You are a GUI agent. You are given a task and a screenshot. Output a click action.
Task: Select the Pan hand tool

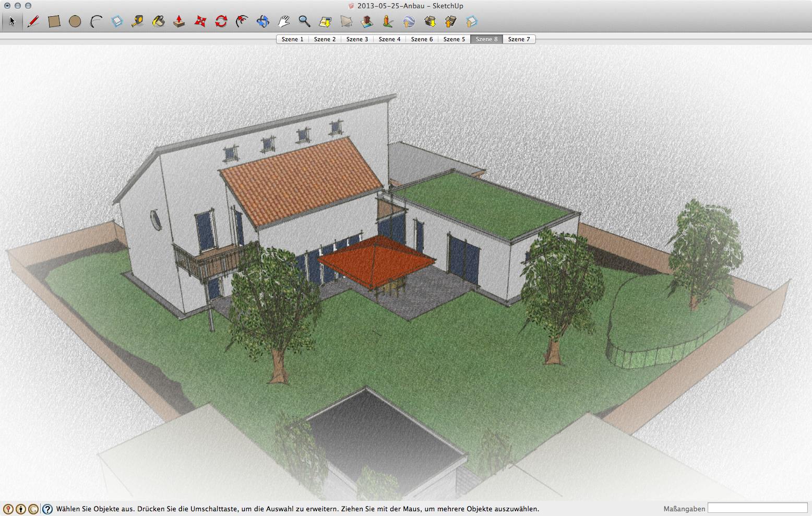coord(283,21)
